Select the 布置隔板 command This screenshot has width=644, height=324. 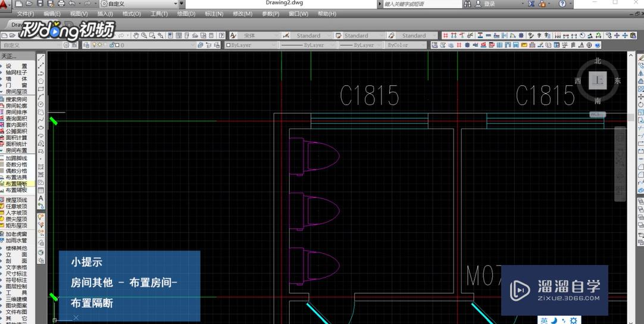(x=17, y=191)
